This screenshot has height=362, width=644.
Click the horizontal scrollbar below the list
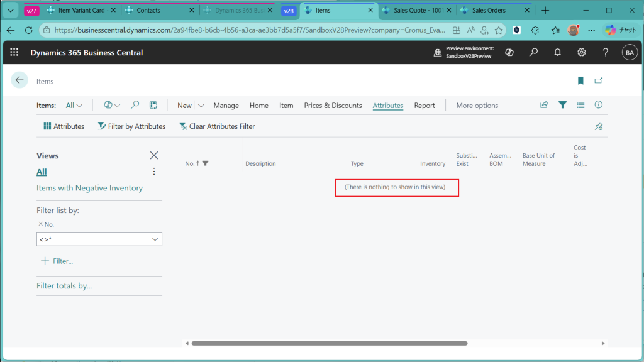click(x=329, y=343)
